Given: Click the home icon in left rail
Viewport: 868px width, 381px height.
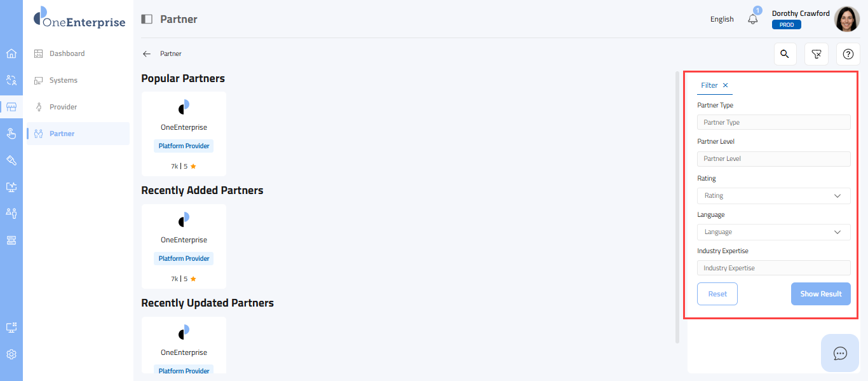Looking at the screenshot, I should pyautogui.click(x=11, y=53).
